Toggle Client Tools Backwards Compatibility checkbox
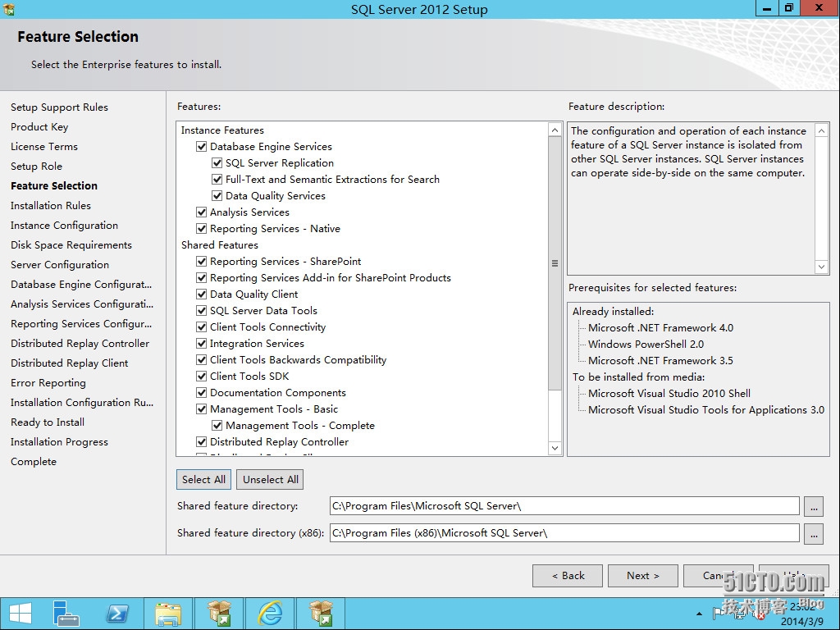840x630 pixels. (202, 360)
